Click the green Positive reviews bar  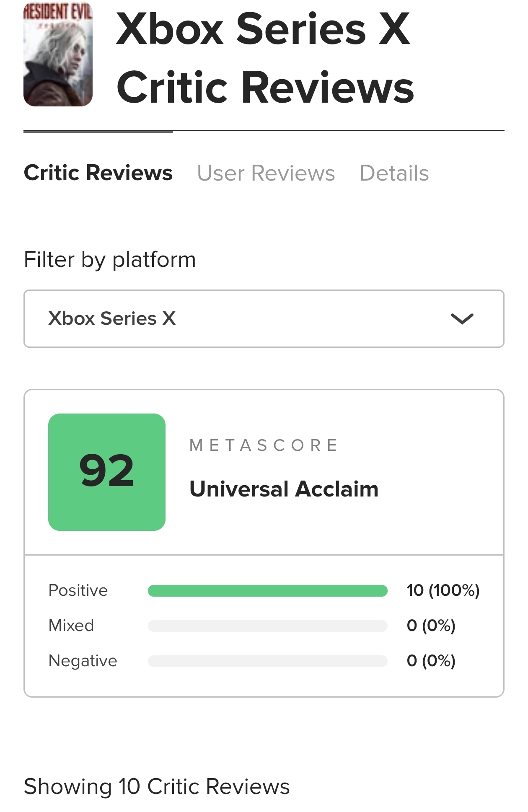pos(267,591)
